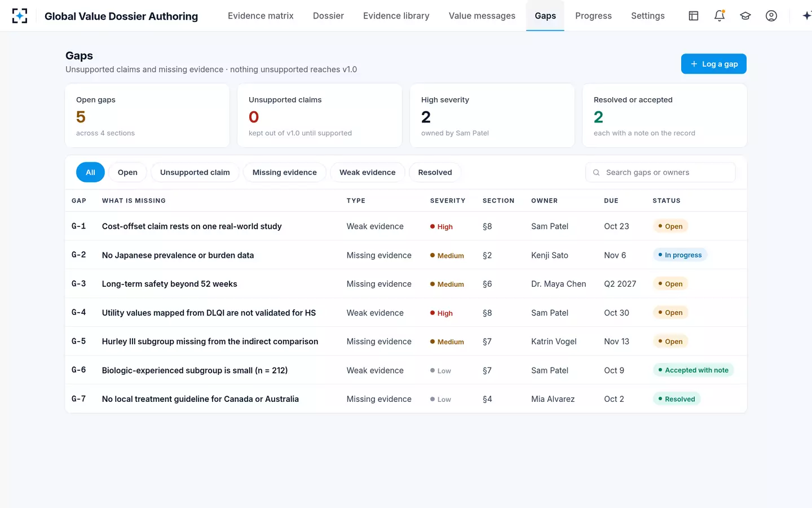Click the magnifier icon in the gaps search
This screenshot has width=812, height=508.
(596, 173)
